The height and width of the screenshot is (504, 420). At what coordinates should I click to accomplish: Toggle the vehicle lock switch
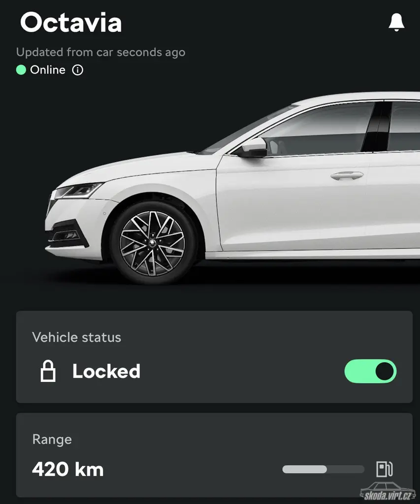pos(370,371)
